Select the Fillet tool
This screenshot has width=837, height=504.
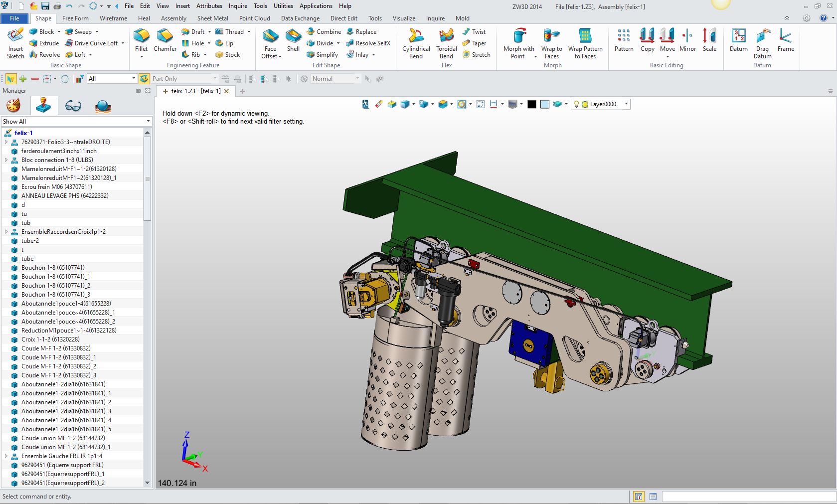141,40
